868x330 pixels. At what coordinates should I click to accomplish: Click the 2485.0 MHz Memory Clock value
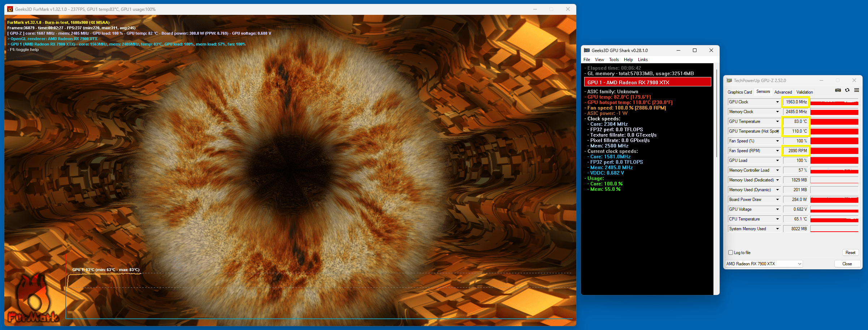pos(795,112)
